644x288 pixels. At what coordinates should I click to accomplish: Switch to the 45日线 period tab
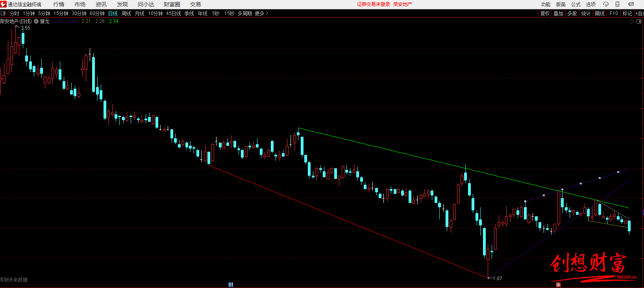pyautogui.click(x=174, y=13)
